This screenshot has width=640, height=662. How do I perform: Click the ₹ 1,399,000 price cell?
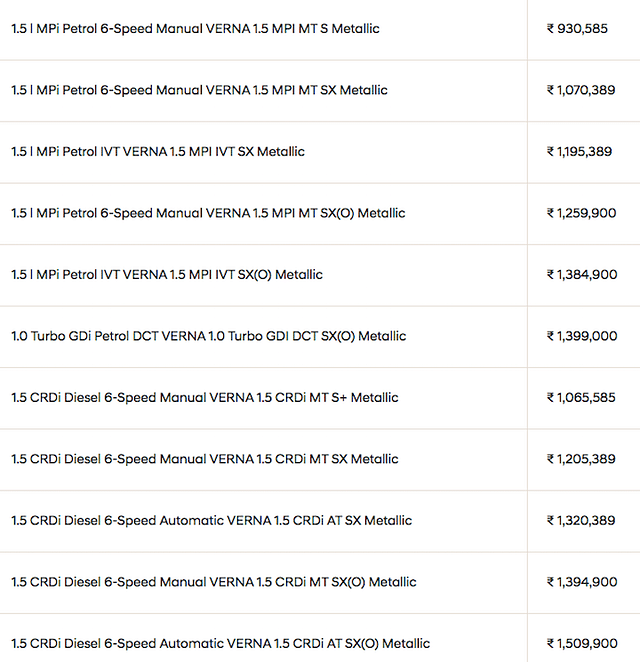click(x=582, y=336)
